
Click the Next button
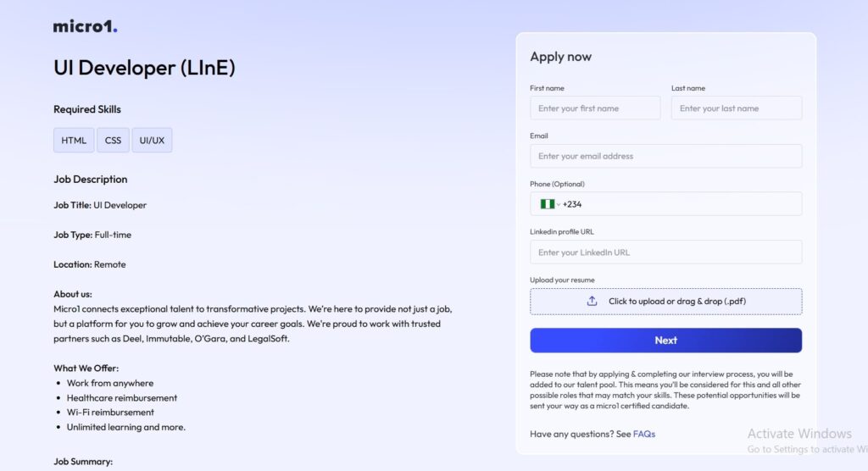[x=666, y=341]
